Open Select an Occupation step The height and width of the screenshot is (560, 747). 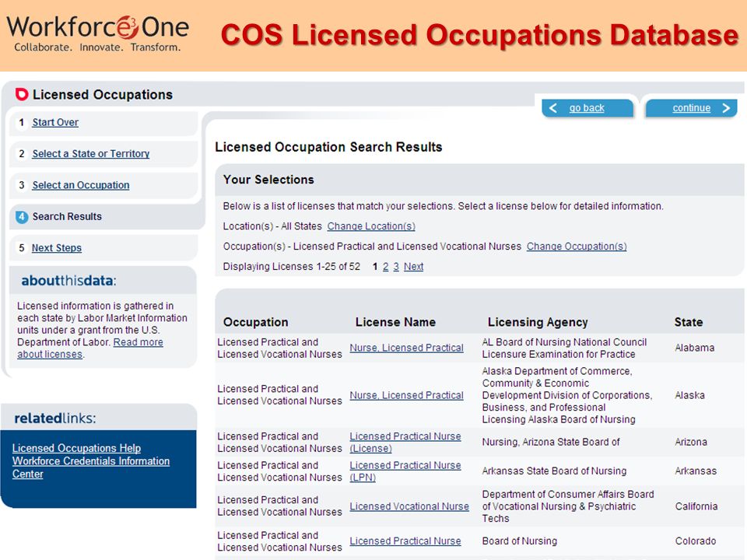[x=80, y=185]
